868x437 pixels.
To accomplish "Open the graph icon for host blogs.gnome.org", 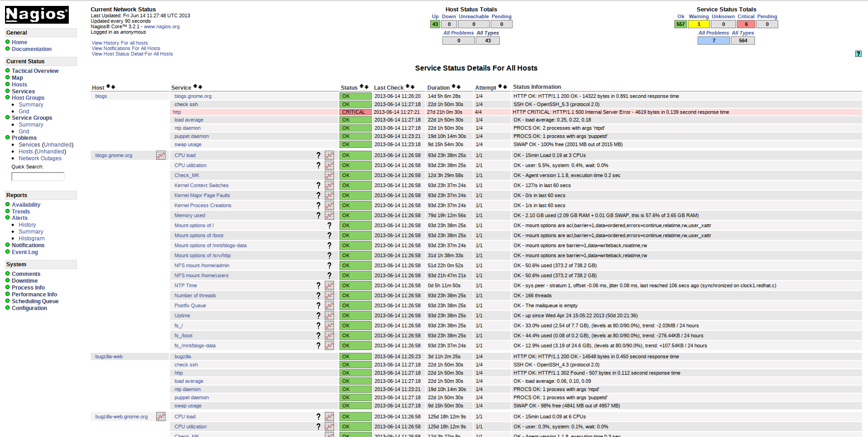I will coord(161,155).
